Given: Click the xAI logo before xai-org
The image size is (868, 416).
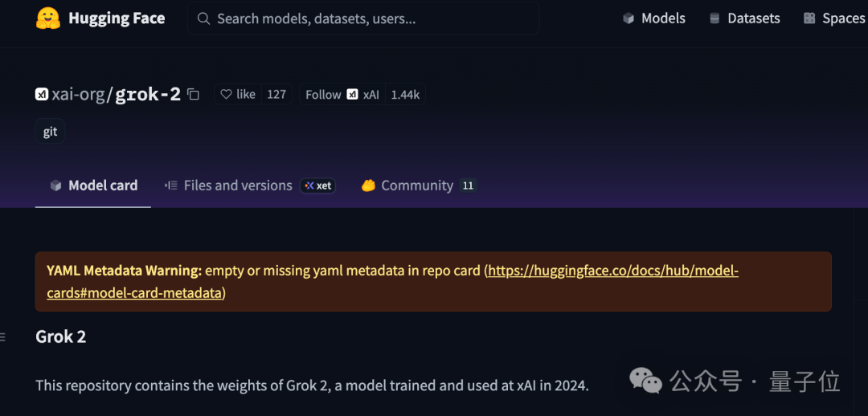Looking at the screenshot, I should point(42,95).
